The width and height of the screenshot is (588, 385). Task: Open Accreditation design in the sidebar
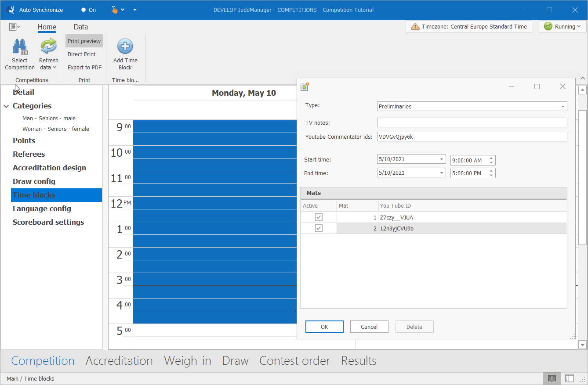49,168
